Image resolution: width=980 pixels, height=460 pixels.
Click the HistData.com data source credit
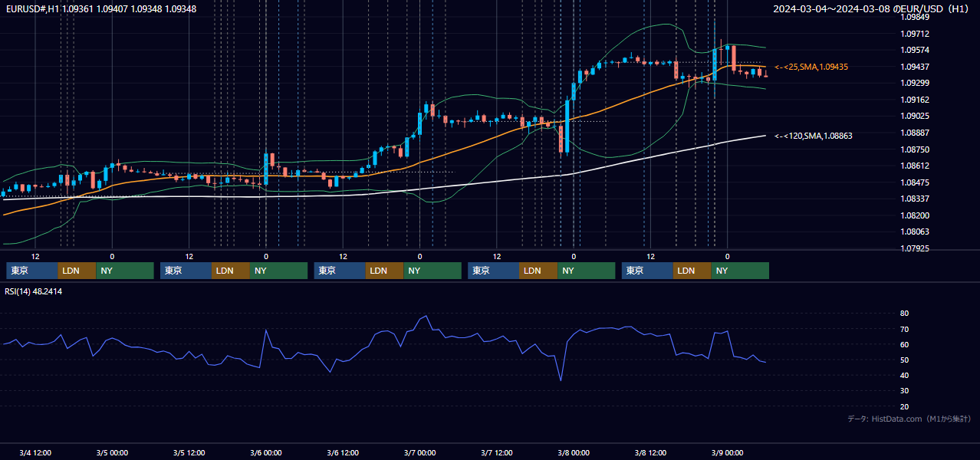pos(909,419)
